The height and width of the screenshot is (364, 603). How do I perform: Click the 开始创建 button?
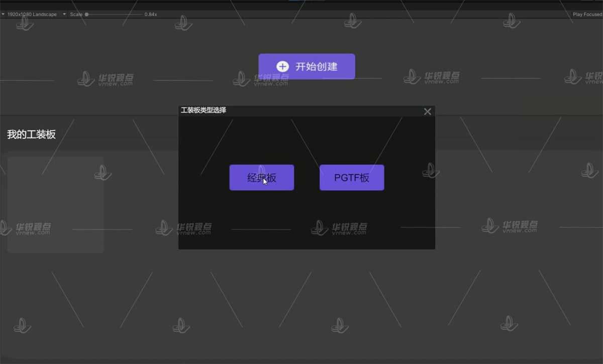pyautogui.click(x=307, y=66)
